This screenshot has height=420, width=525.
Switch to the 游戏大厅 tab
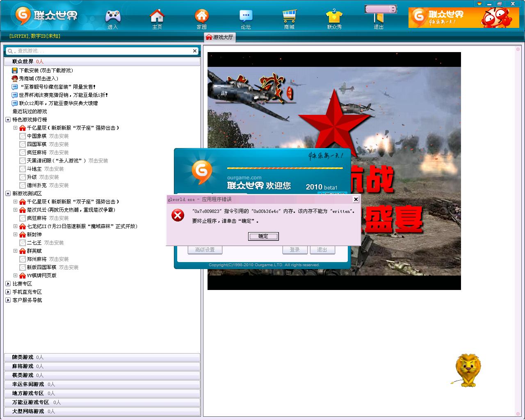[x=219, y=37]
